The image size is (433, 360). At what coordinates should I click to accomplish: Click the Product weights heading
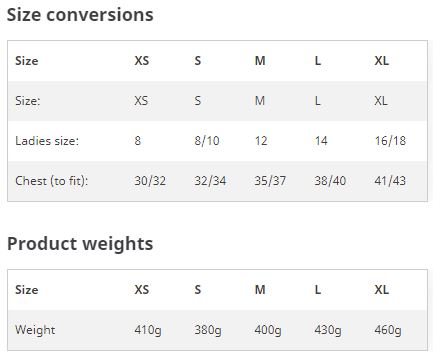click(x=80, y=244)
